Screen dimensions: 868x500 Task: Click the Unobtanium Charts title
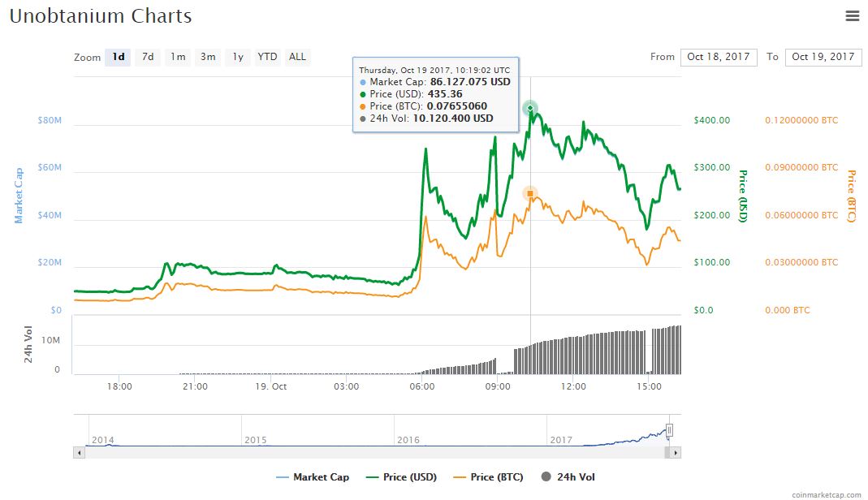[x=101, y=16]
